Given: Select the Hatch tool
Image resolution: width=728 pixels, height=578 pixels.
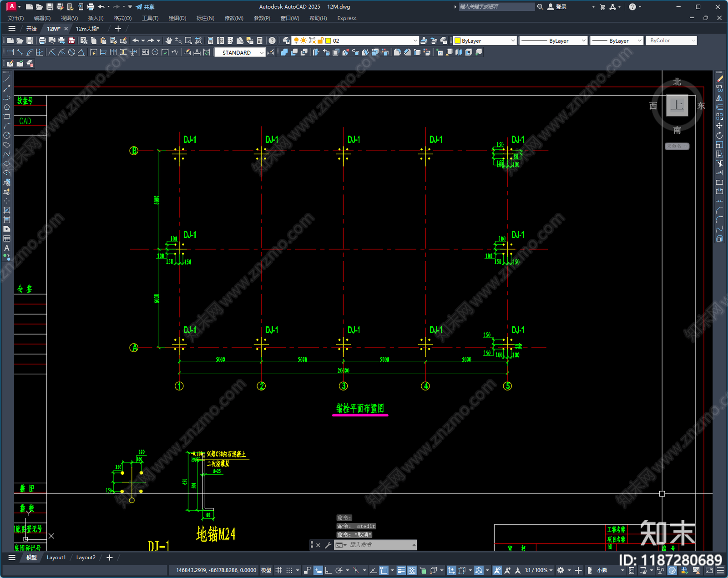Looking at the screenshot, I should 7,210.
